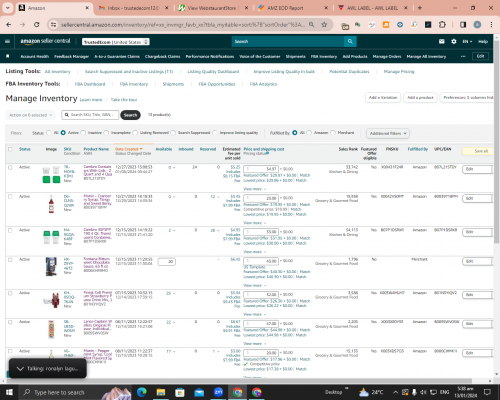Screen dimensions: 500x400
Task: Switch to the View WebstaurantStore browser tab
Action: click(213, 8)
